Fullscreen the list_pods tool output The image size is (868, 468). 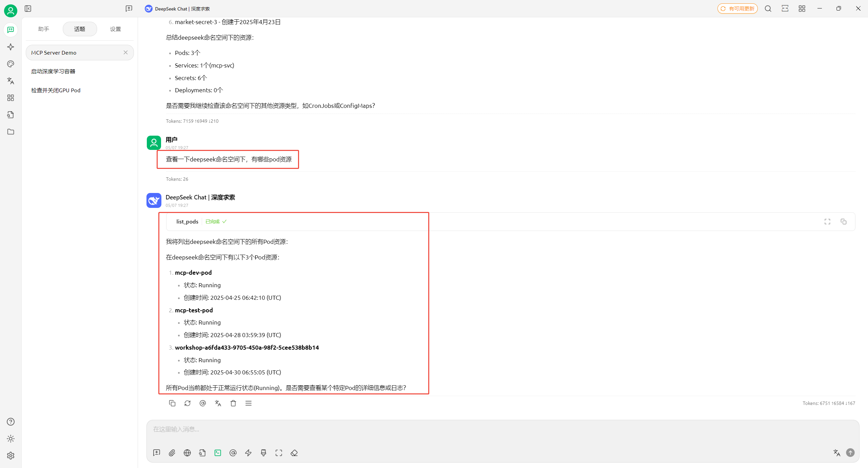[827, 221]
